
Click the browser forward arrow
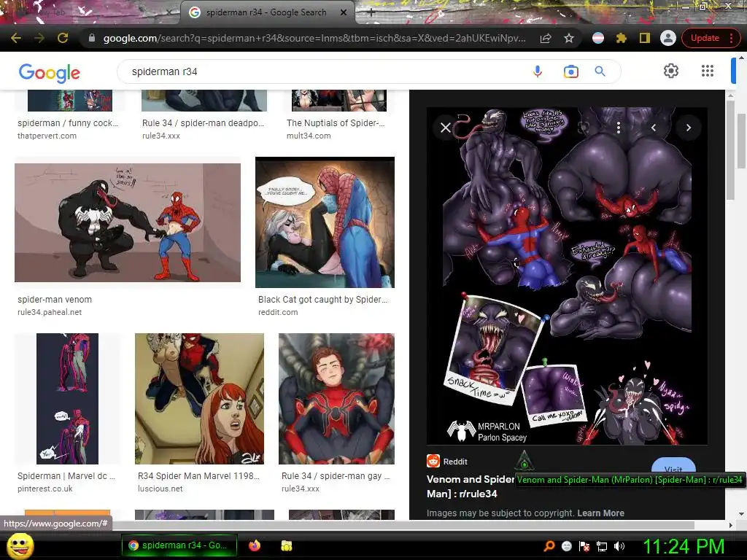tap(39, 38)
